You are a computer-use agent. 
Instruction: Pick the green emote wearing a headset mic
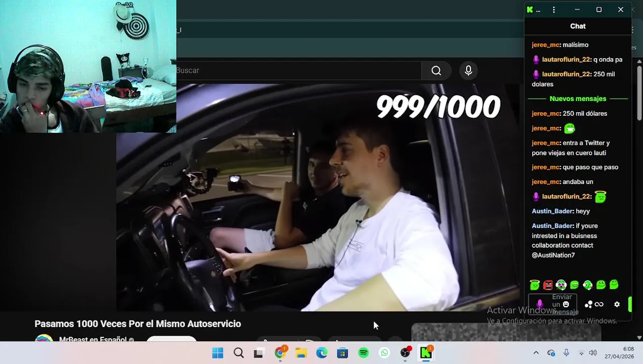tap(587, 285)
